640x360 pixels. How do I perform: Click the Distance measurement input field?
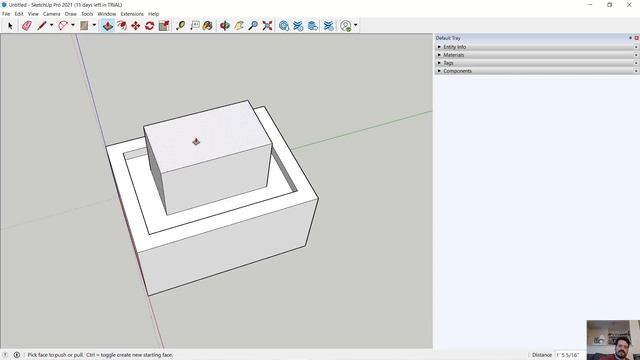click(x=570, y=355)
